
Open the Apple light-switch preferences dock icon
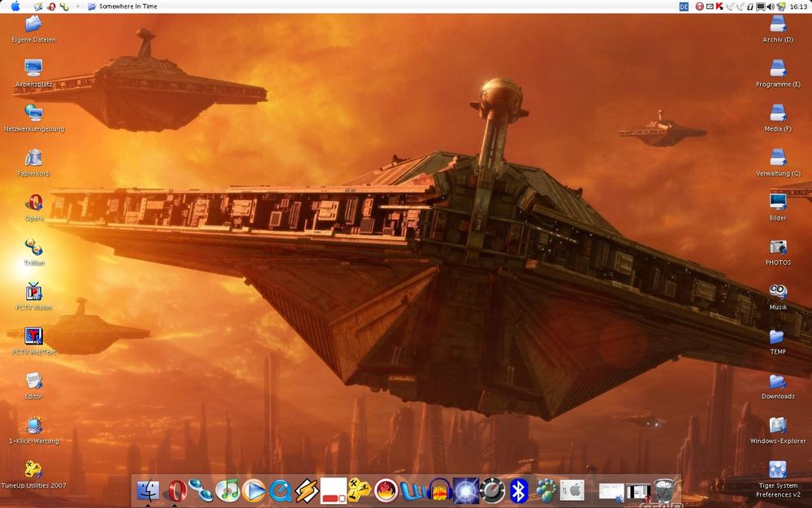click(572, 490)
